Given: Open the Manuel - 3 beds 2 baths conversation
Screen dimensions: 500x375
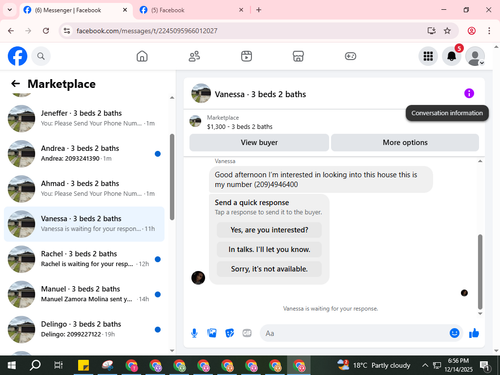Looking at the screenshot, I should [84, 294].
